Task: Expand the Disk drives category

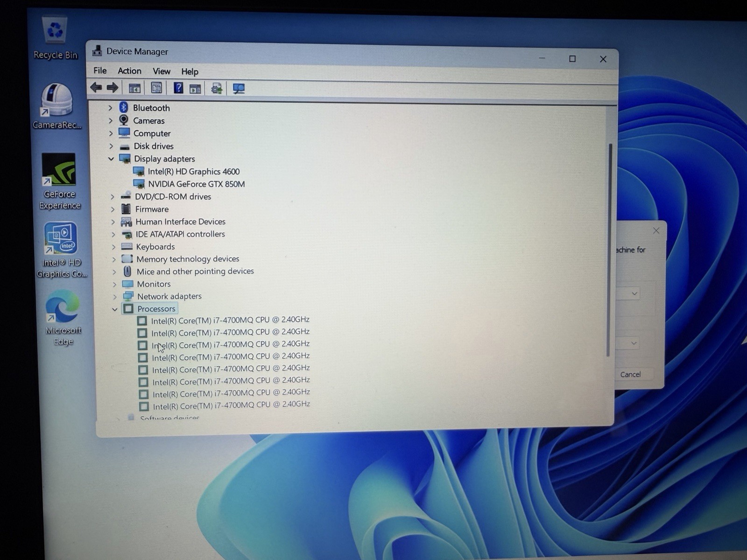Action: [111, 146]
